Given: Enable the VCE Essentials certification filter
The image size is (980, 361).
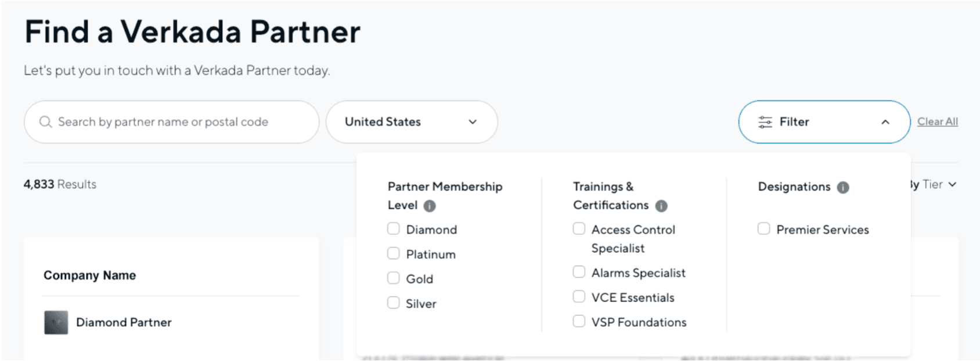Looking at the screenshot, I should coord(579,296).
